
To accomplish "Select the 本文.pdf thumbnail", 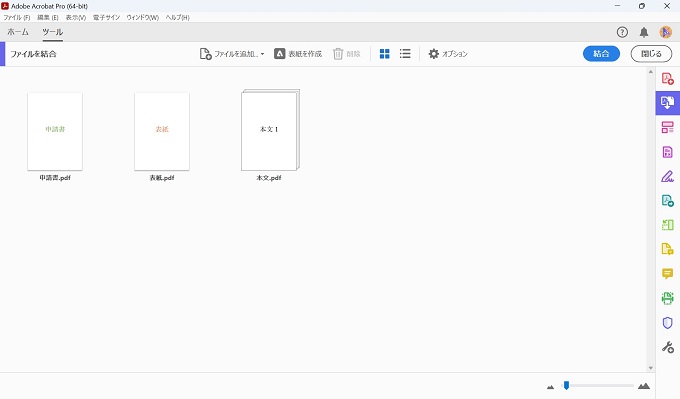I will click(x=270, y=130).
